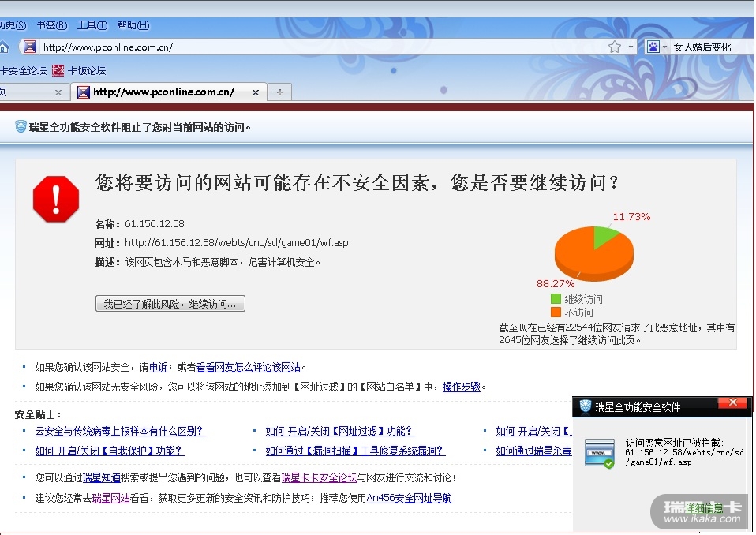Open the dropdown arrow next to the bookmark star
The width and height of the screenshot is (756, 535).
point(631,47)
